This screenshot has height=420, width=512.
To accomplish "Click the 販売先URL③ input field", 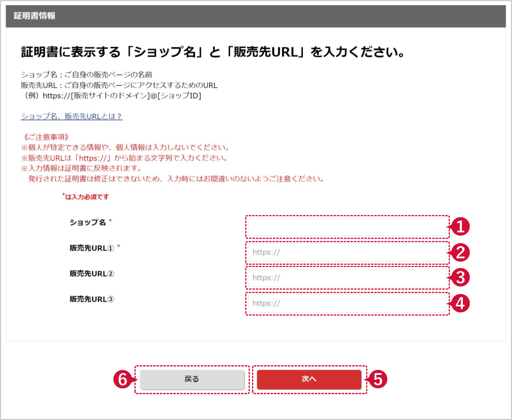I will pyautogui.click(x=346, y=303).
